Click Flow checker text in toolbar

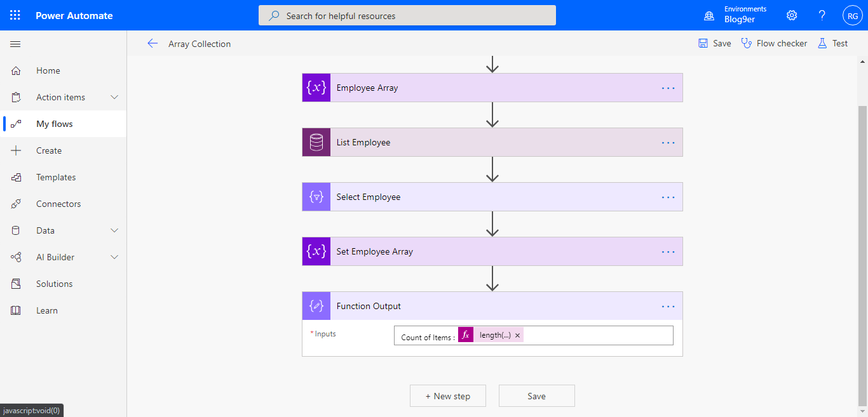coord(782,43)
